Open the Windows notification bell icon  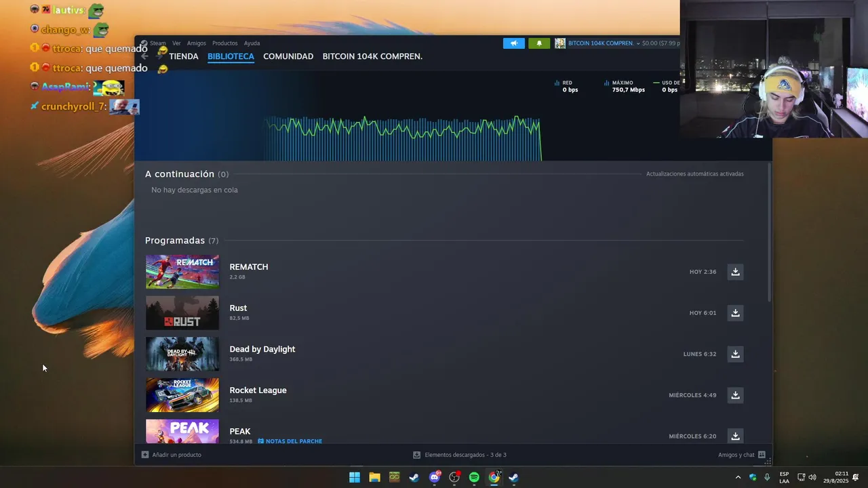click(856, 477)
